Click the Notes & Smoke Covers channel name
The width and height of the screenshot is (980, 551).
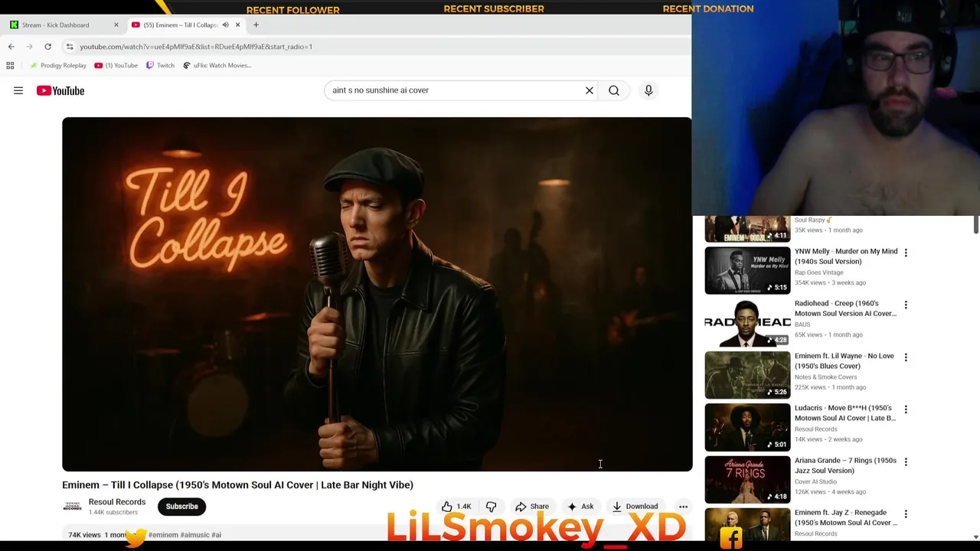(825, 377)
